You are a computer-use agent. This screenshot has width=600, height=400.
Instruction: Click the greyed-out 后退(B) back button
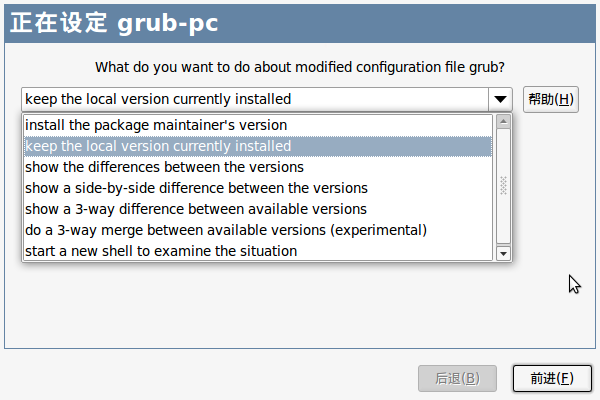[x=457, y=379]
